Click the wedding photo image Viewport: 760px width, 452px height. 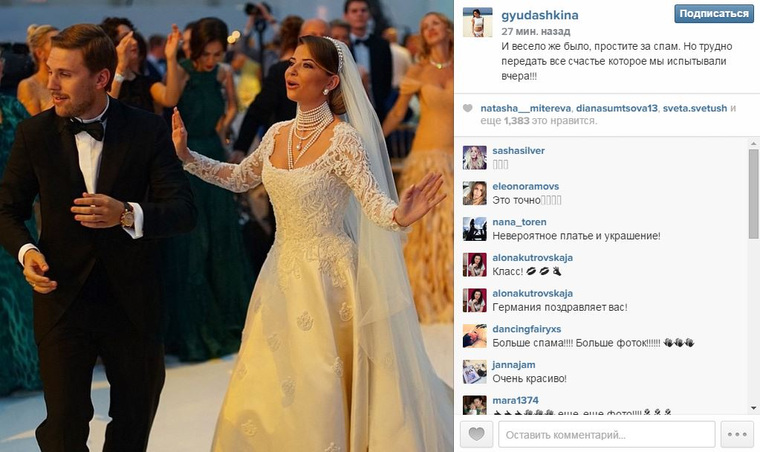pyautogui.click(x=226, y=226)
